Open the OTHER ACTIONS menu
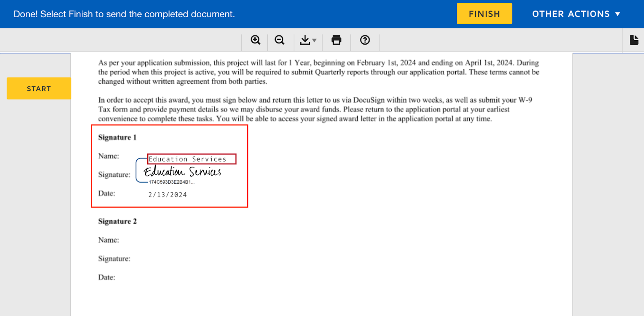The image size is (644, 316). pyautogui.click(x=576, y=14)
